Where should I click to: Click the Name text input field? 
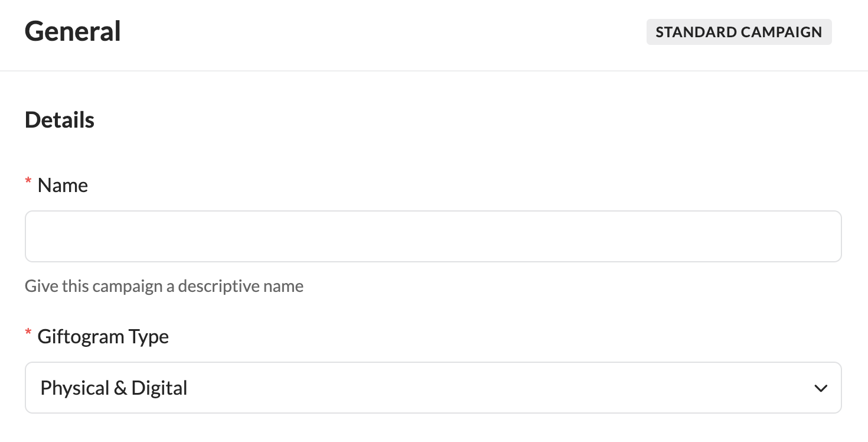433,236
